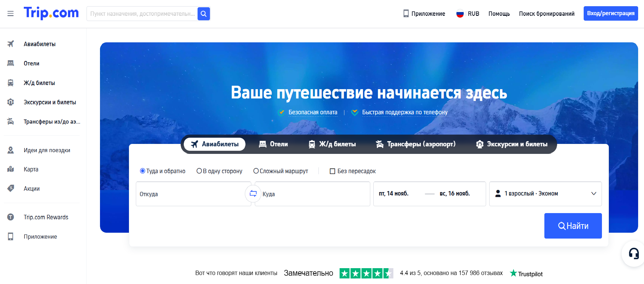Open 'Поиск бронирований' link in header

point(546,14)
